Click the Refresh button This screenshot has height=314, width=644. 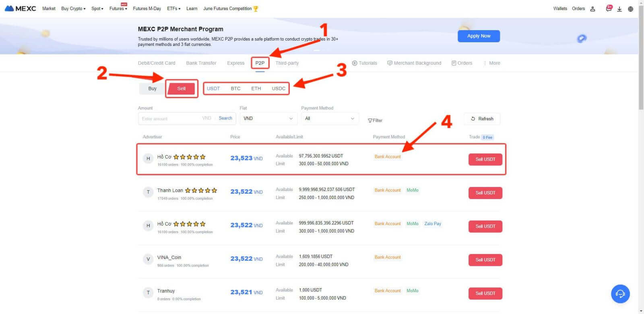coord(482,119)
